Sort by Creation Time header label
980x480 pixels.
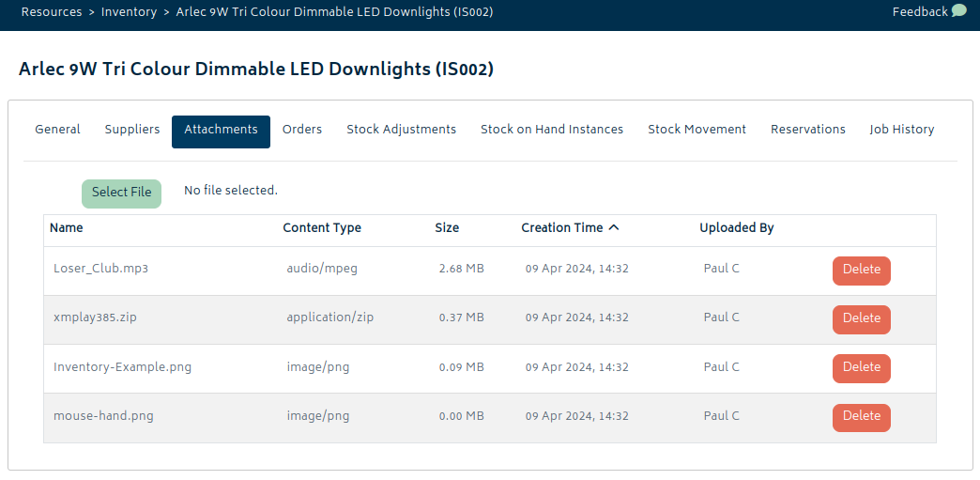point(562,228)
